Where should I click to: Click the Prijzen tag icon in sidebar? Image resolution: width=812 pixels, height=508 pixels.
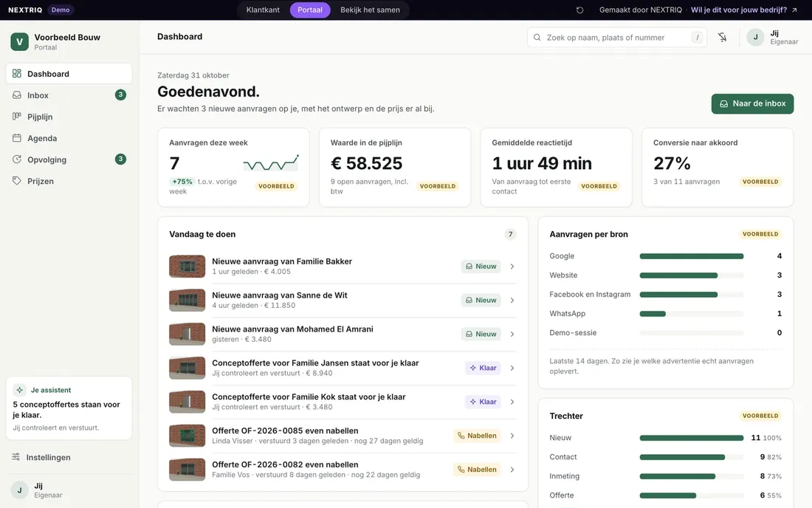click(x=16, y=181)
